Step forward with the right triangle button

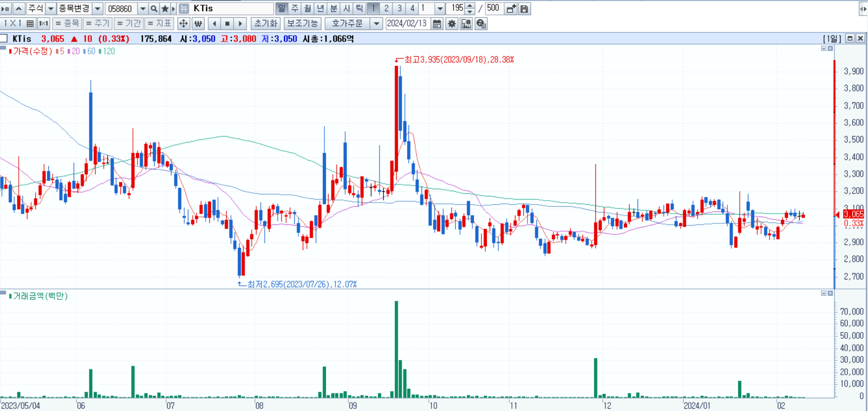click(240, 23)
